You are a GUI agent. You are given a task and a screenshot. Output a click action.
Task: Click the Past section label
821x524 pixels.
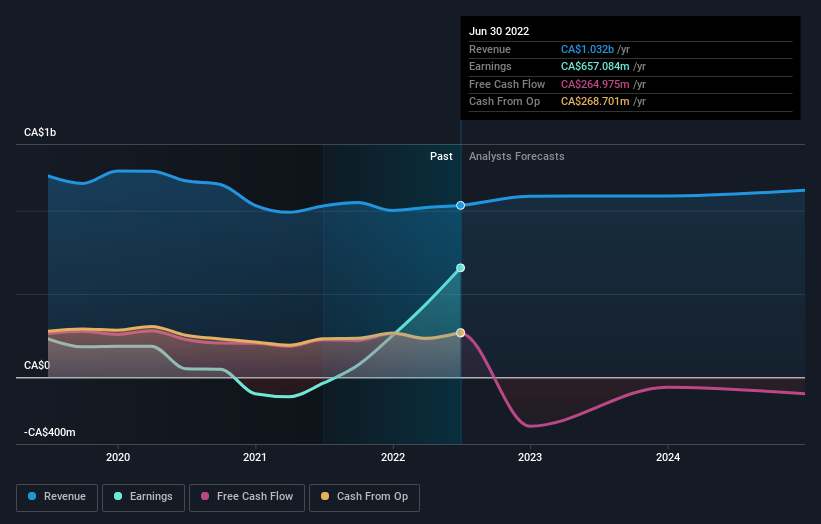pos(441,156)
